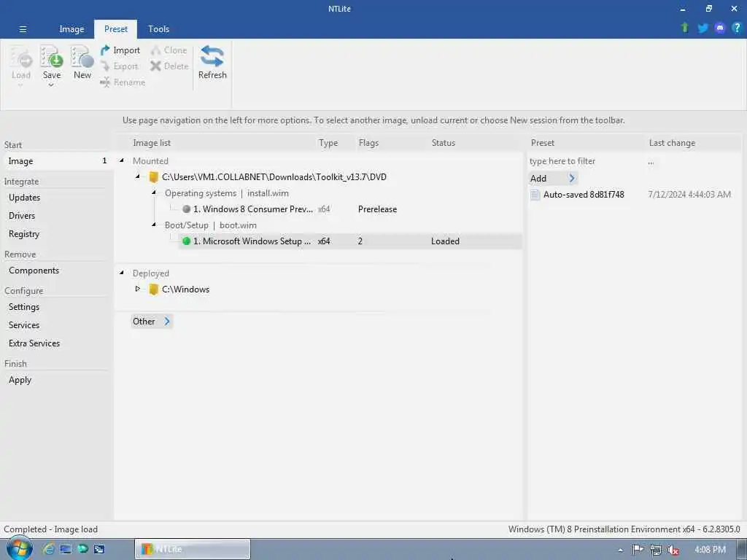The width and height of the screenshot is (747, 560).
Task: Click the Export preset option
Action: [120, 66]
